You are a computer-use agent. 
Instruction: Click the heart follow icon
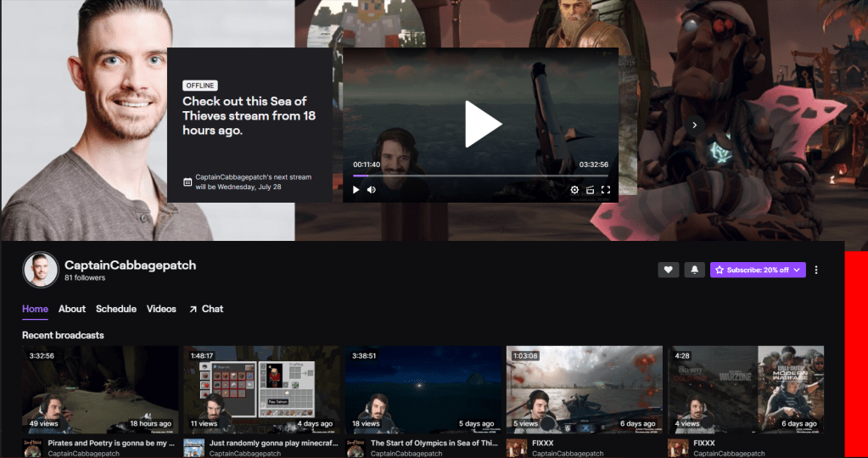point(668,270)
